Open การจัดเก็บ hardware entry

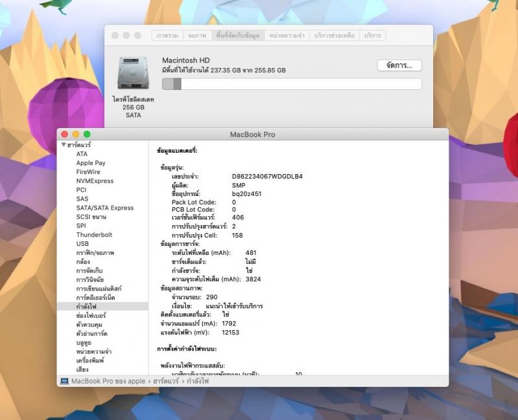pos(89,271)
